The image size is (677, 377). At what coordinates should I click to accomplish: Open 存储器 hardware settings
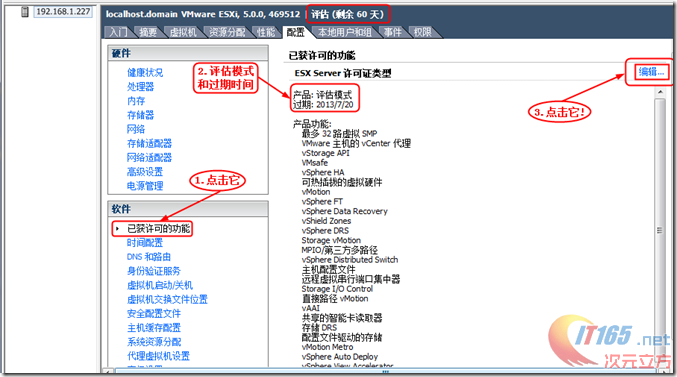[140, 115]
